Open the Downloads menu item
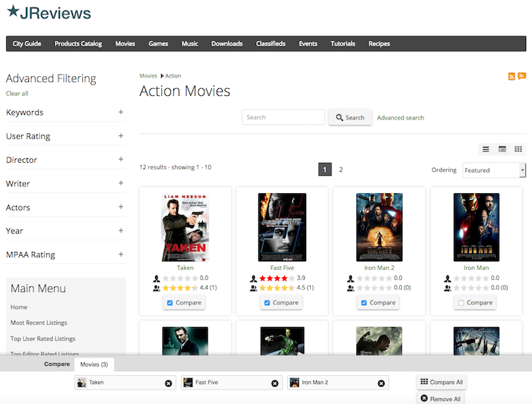Viewport: 532px width, 404px height. [227, 43]
